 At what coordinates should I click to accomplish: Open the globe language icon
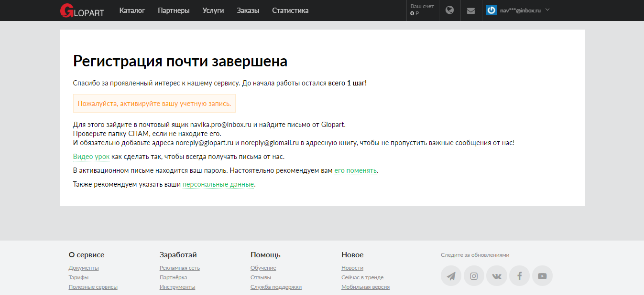(449, 10)
